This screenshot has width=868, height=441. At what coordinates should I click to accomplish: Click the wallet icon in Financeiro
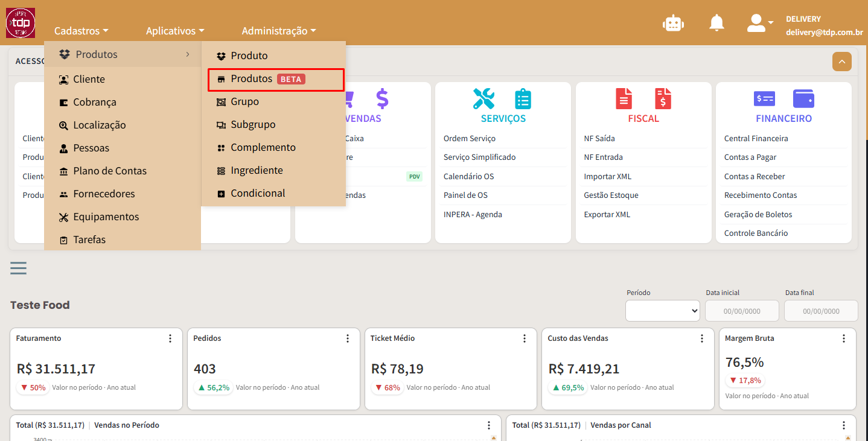(803, 98)
